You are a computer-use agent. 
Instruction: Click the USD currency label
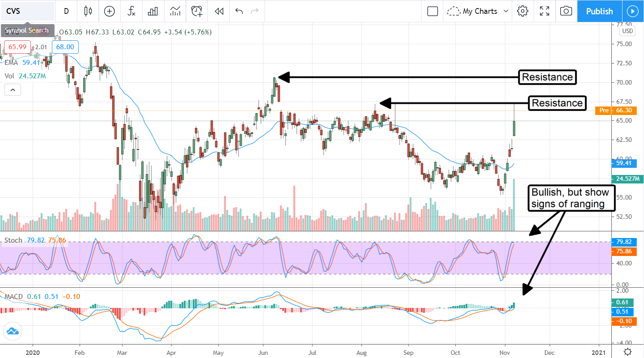[x=627, y=31]
